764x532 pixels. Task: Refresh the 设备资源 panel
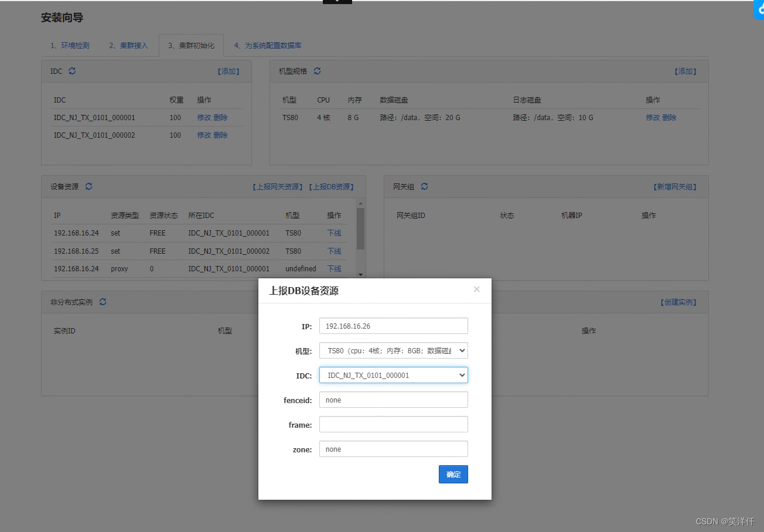89,186
